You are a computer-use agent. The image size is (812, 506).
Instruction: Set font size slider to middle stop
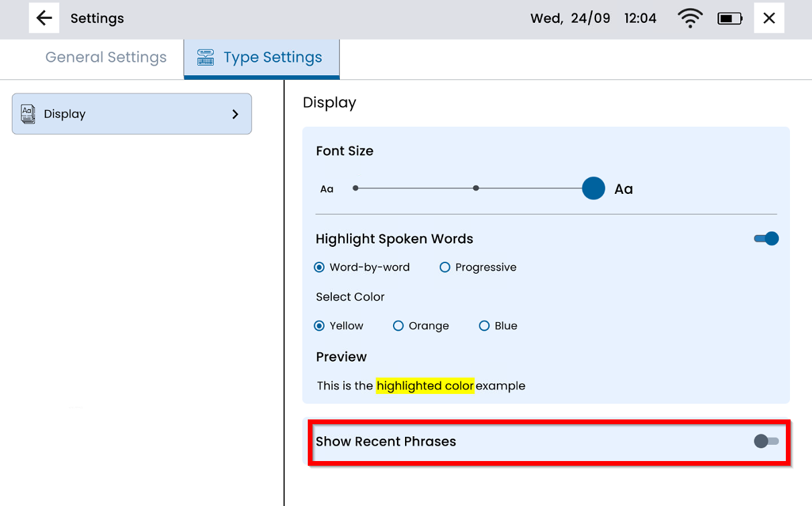476,189
